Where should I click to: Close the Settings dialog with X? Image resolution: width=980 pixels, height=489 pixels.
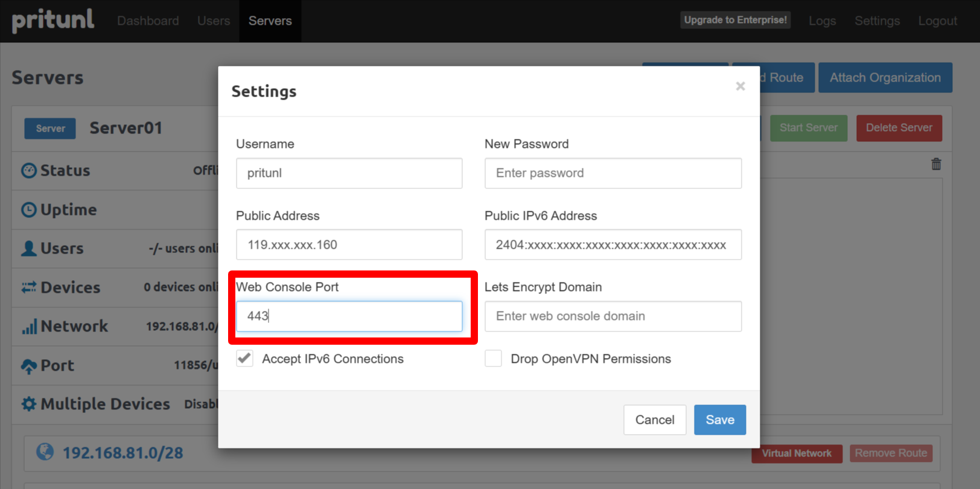point(740,86)
